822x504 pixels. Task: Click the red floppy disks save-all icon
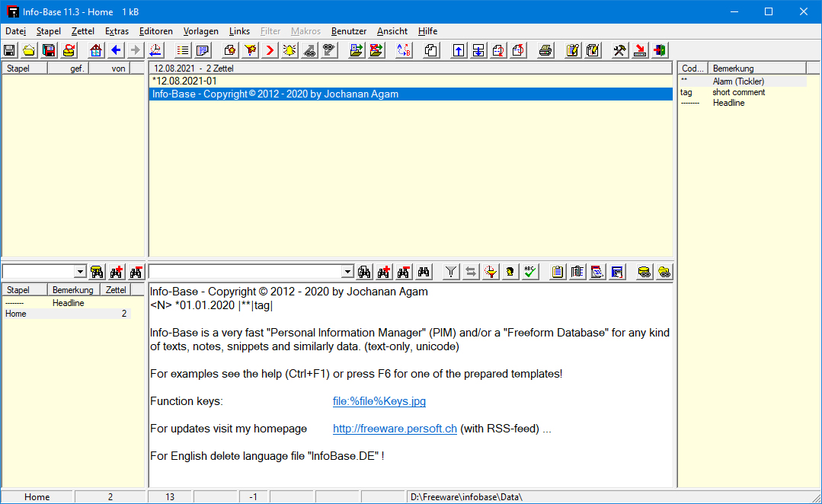50,50
